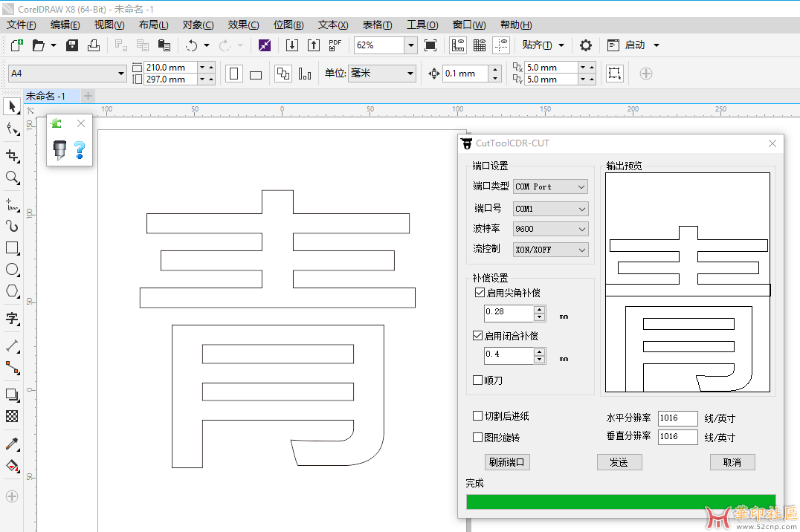The image size is (800, 532).
Task: Open options gear icon in toolbar
Action: pos(586,45)
